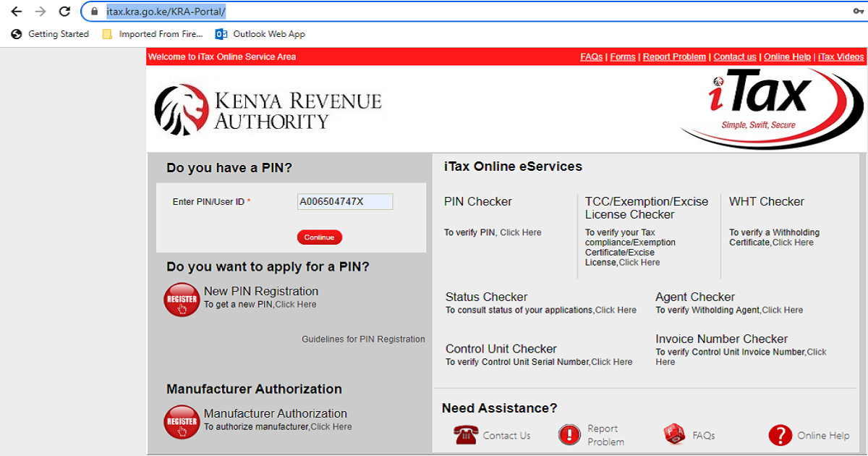Click the Manufacturer Authorization title beside REGISTER icon
The image size is (868, 456).
tap(276, 414)
